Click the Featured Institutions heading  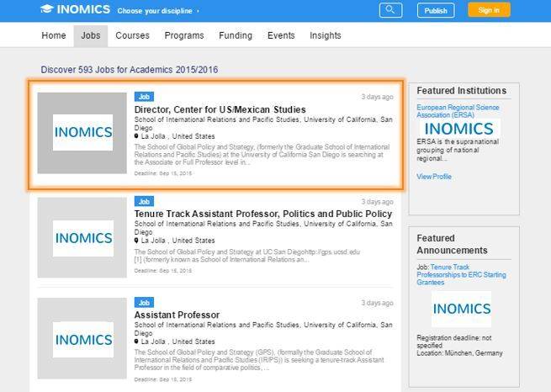(x=461, y=91)
